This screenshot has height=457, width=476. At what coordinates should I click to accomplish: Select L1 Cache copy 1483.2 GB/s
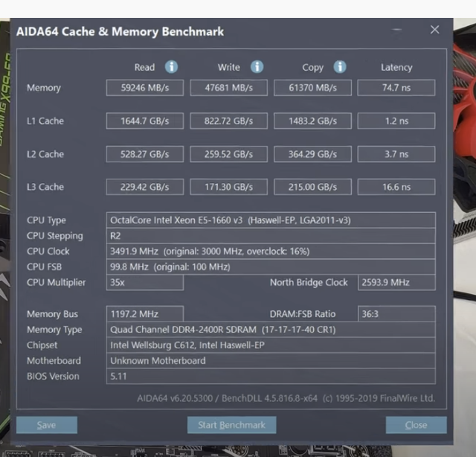point(312,121)
